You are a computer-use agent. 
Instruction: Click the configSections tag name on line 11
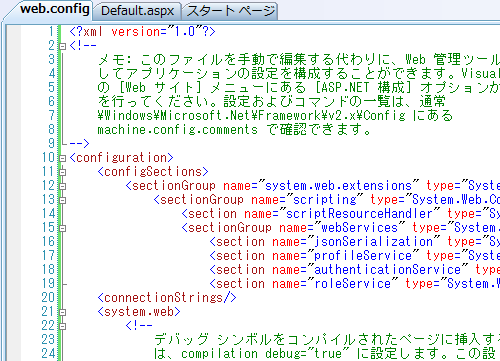pos(153,171)
